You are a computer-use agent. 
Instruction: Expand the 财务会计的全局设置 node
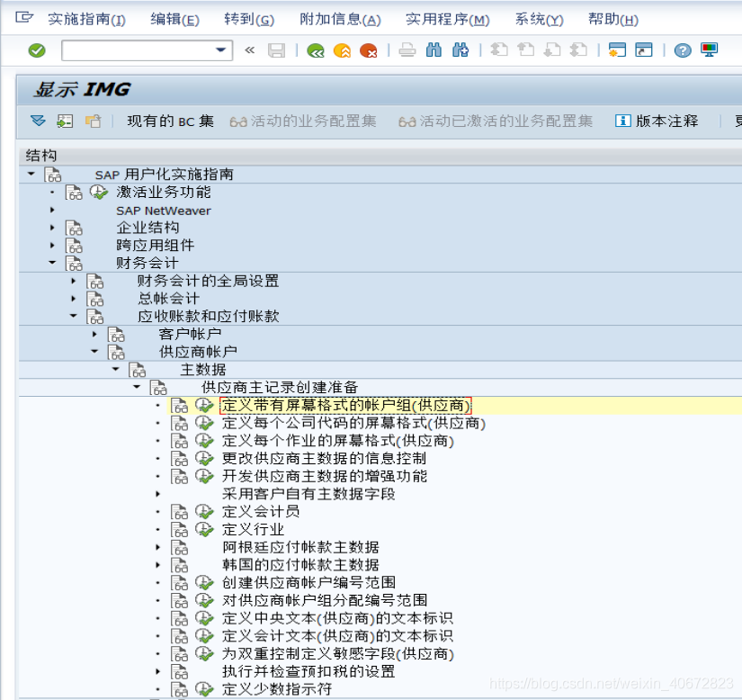coord(74,281)
